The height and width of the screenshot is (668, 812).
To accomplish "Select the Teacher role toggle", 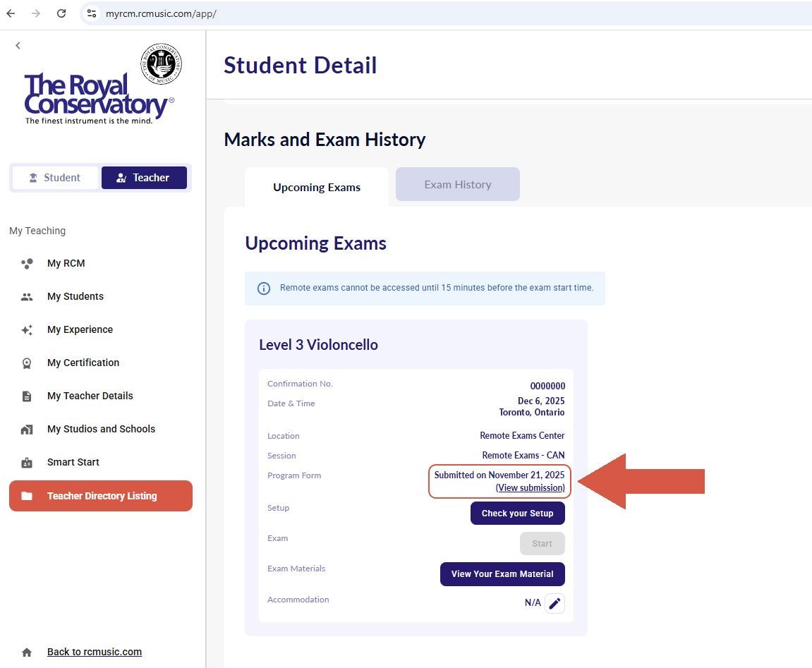I will pos(144,178).
